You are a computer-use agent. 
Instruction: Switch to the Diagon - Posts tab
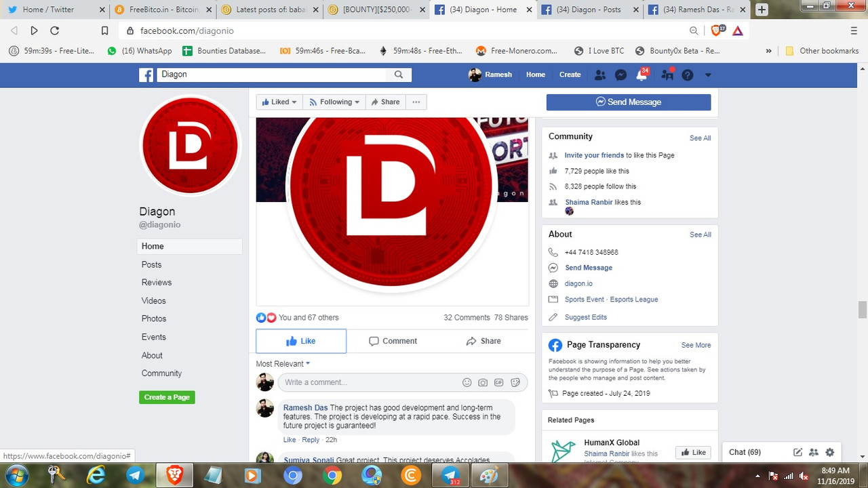click(x=590, y=9)
